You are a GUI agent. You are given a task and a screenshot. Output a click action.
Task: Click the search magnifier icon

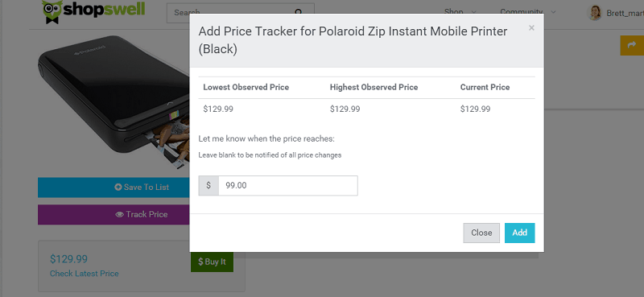tap(299, 12)
